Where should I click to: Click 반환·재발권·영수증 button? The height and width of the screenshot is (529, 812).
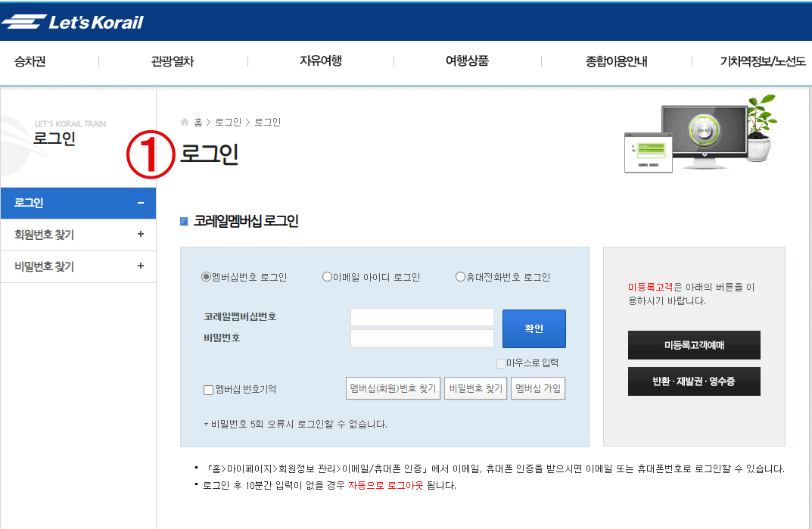pos(694,381)
